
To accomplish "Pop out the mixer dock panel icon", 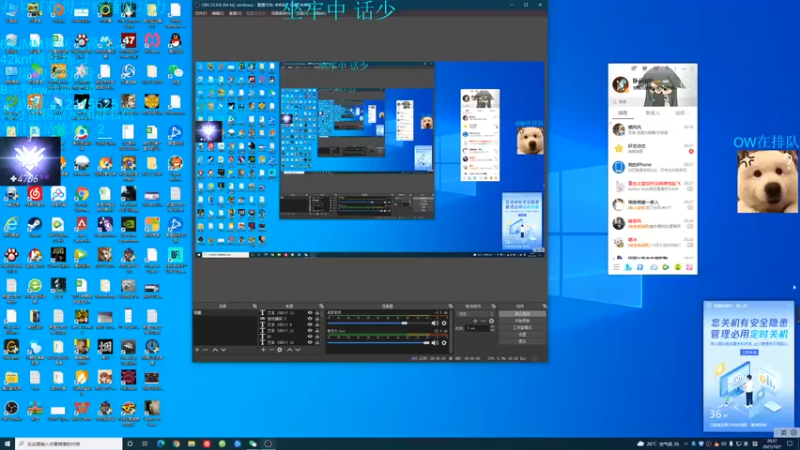I will point(451,306).
